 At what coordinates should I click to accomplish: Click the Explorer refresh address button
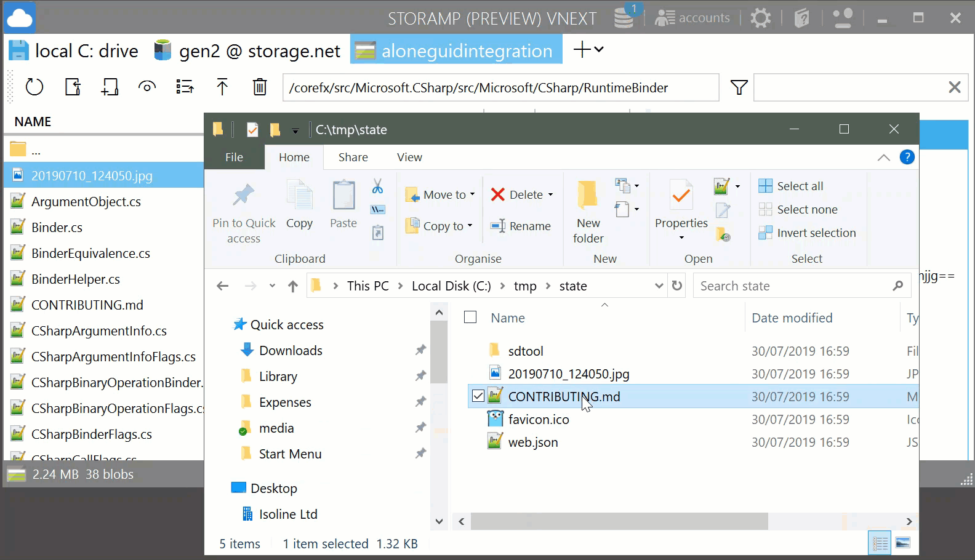[677, 286]
